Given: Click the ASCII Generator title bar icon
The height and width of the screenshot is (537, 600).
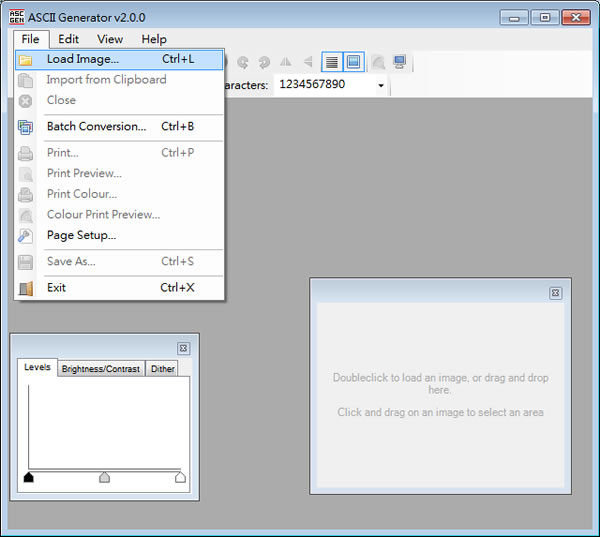Looking at the screenshot, I should click(x=17, y=17).
